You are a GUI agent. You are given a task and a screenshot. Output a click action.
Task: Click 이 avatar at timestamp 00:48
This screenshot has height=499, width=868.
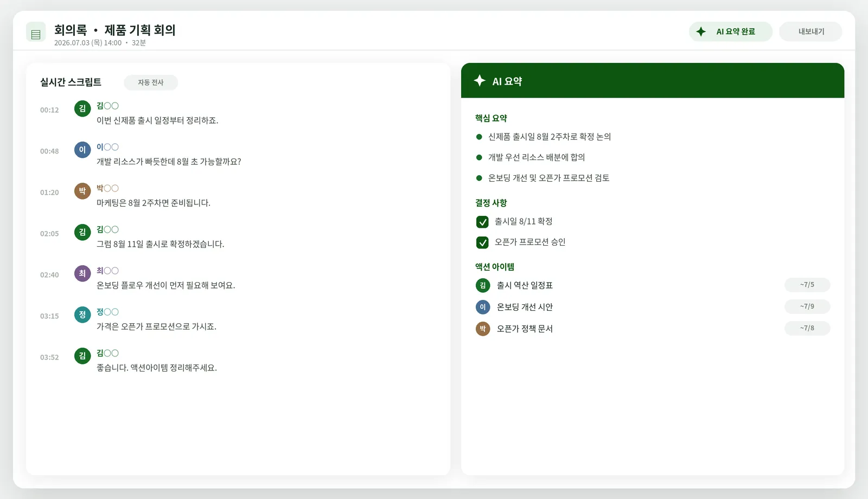(x=82, y=150)
